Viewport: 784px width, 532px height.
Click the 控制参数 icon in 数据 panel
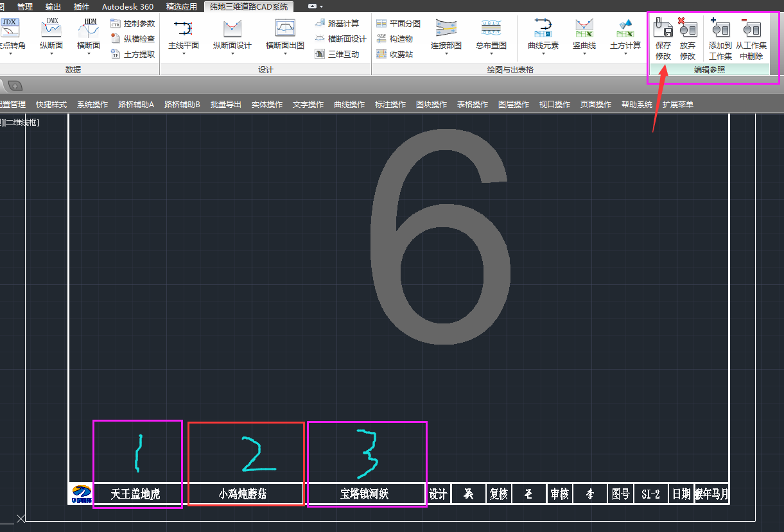pos(116,24)
